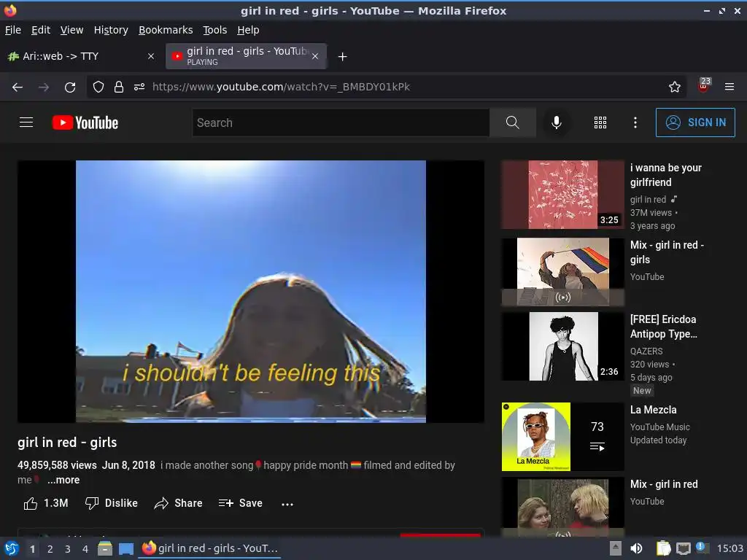This screenshot has height=560, width=747.
Task: Open a new tab with the plus button
Action: coord(342,57)
